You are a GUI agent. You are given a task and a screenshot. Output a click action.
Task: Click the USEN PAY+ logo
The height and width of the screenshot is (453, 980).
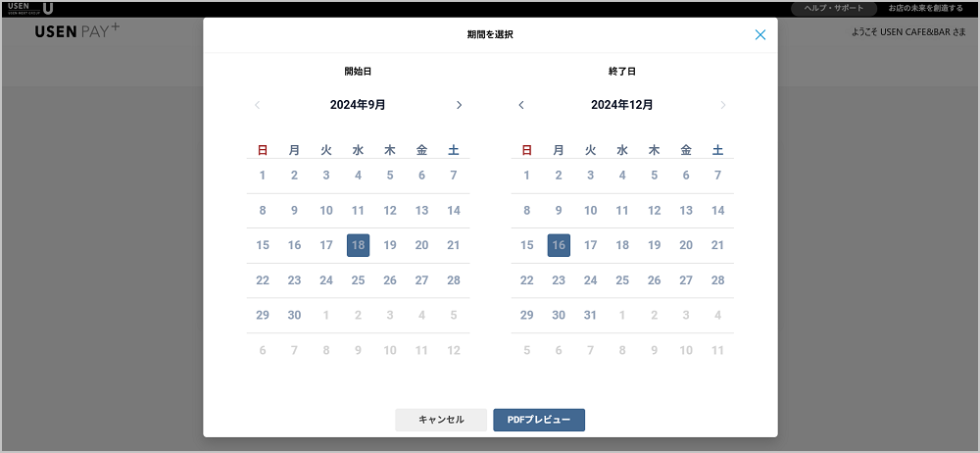(77, 30)
